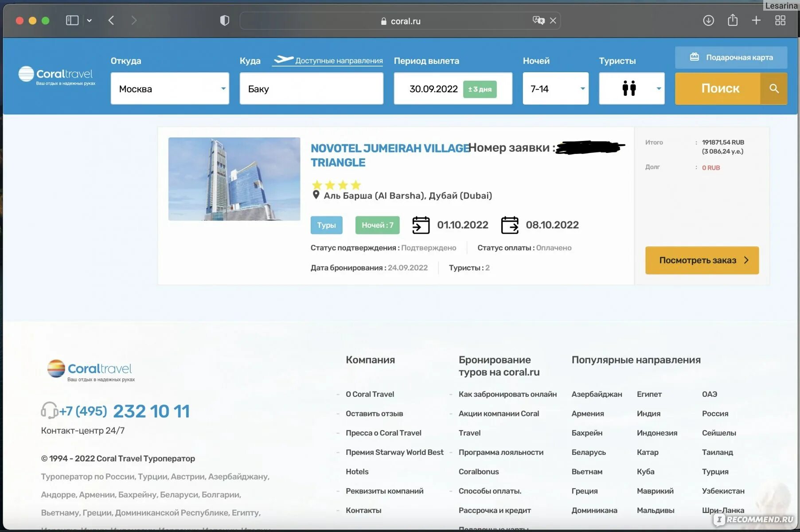Image resolution: width=800 pixels, height=532 pixels.
Task: Click the departure date 30.09.2022 field
Action: (453, 89)
